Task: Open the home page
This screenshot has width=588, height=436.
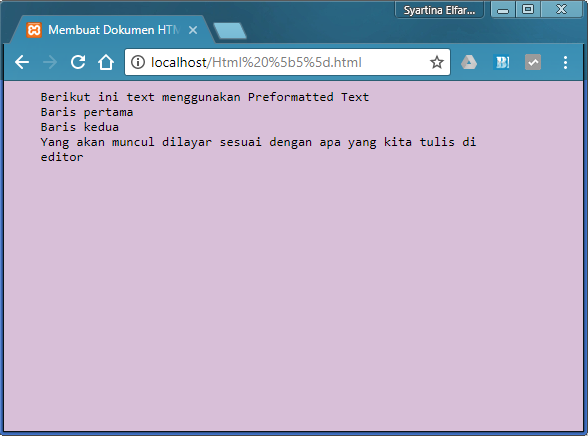Action: click(x=106, y=62)
